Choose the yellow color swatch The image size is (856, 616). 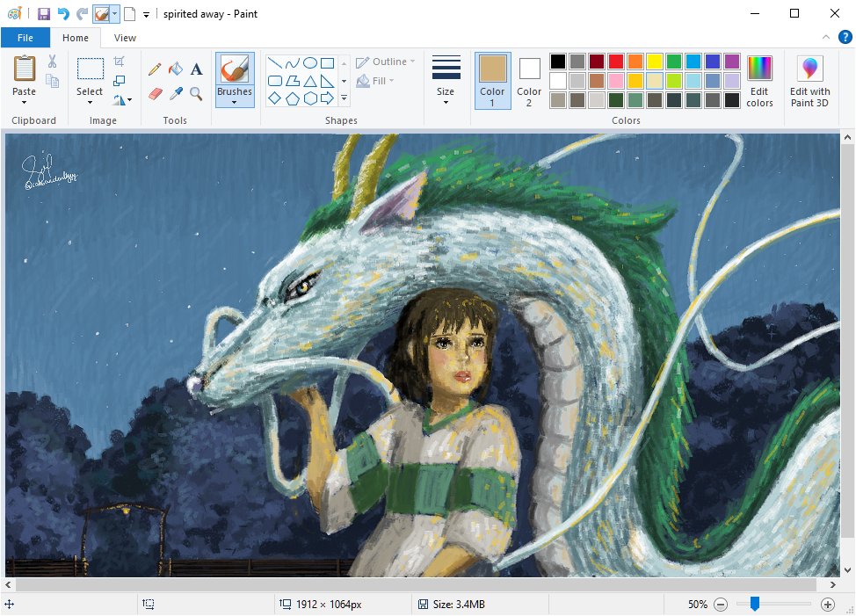click(655, 62)
